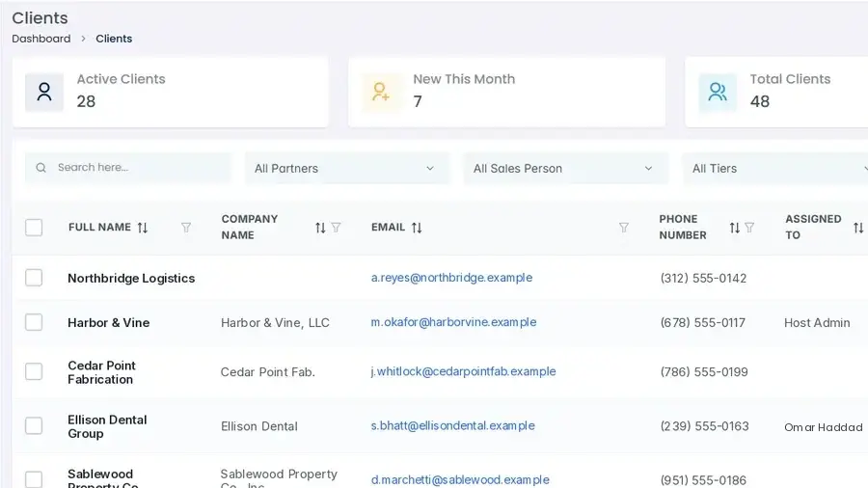Open the All Sales Person dropdown
Screen dimensions: 868x488
pos(565,168)
